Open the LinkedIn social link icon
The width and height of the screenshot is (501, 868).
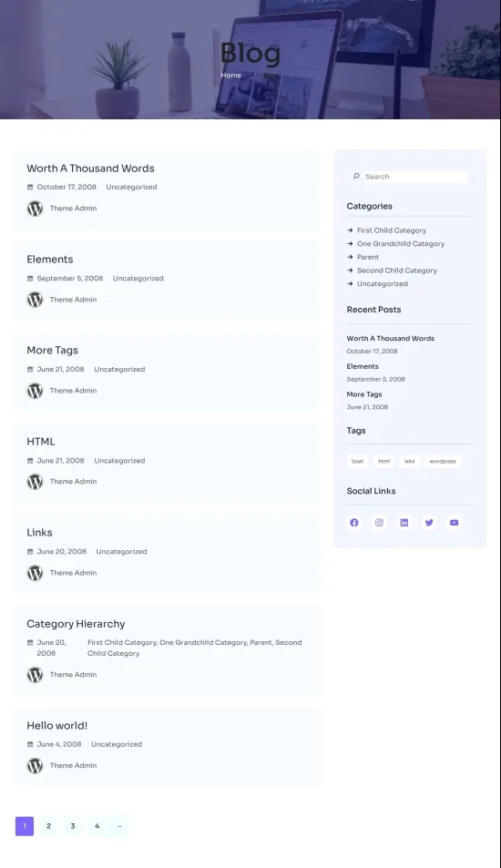coord(404,523)
